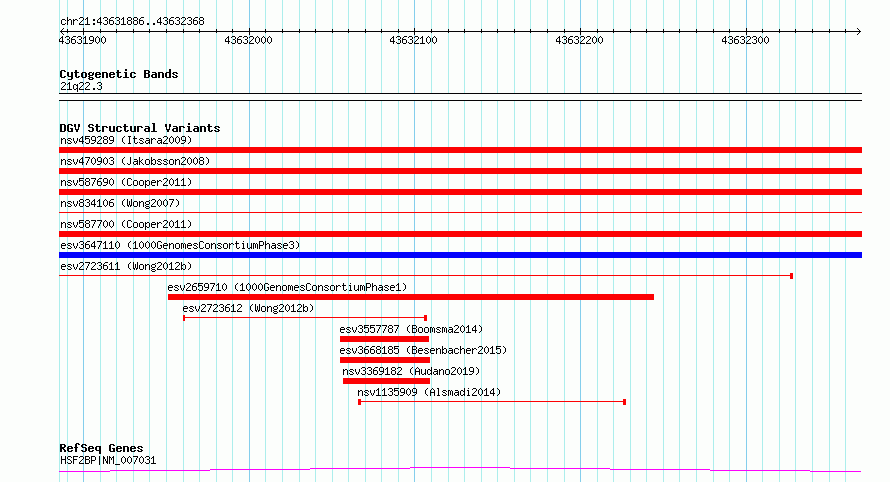Click the HSF2BP|NM_007031 gene label
The image size is (890, 482).
pos(108,460)
